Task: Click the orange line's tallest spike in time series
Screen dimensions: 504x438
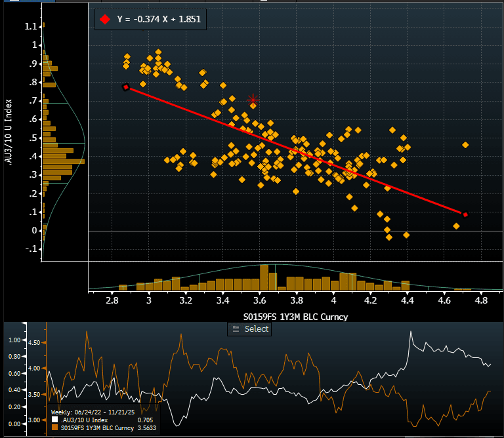Action: tap(86, 332)
